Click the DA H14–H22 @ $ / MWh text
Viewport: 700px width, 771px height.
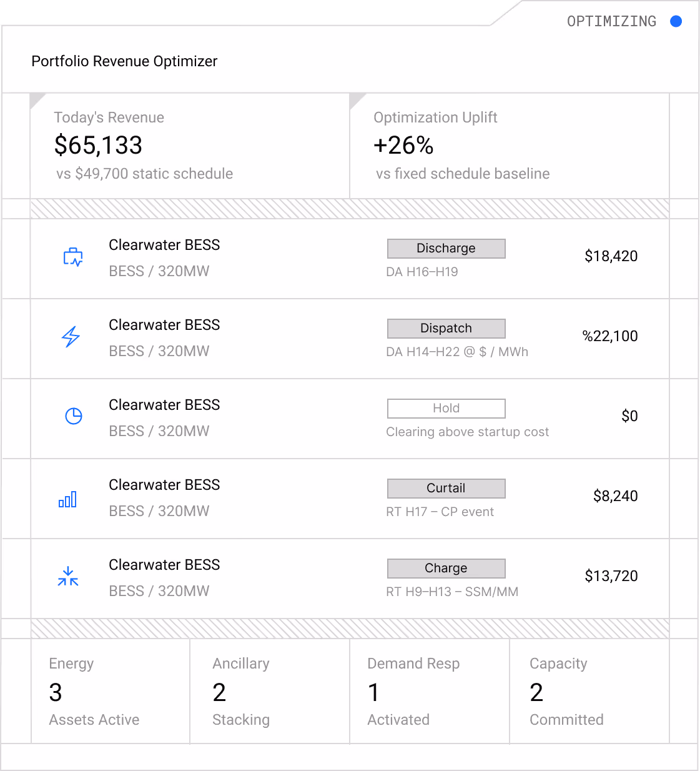tap(457, 352)
